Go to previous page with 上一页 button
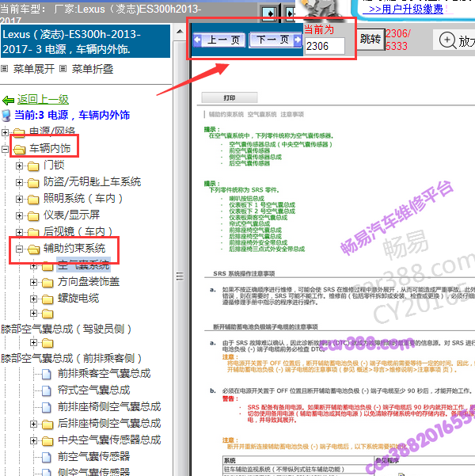Screen dimensions: 475x476 [x=219, y=40]
